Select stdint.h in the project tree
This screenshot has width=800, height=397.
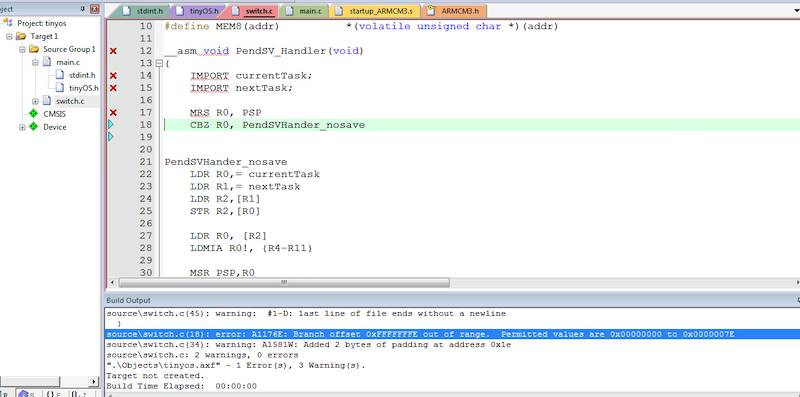[x=82, y=75]
